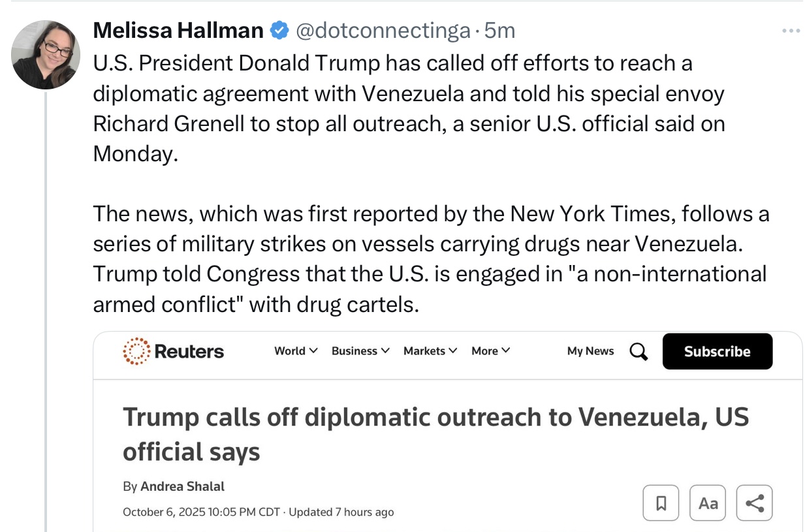Click the blue verified badge
This screenshot has height=532, width=805.
(x=279, y=30)
